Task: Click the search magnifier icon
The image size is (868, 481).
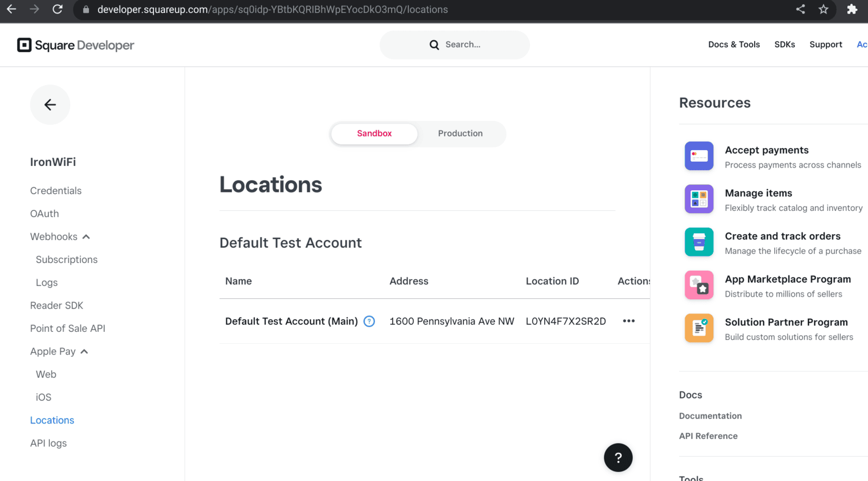Action: [x=434, y=45]
